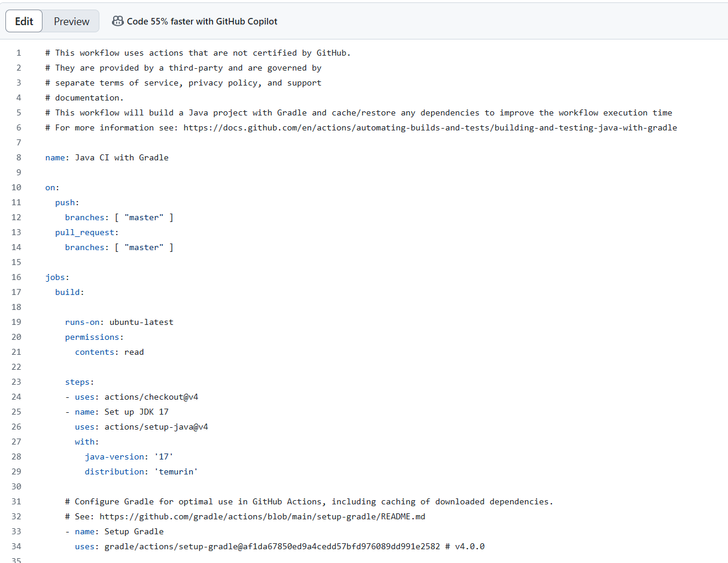Image resolution: width=728 pixels, height=563 pixels.
Task: Click the 'on:' key on line 10
Action: point(53,187)
